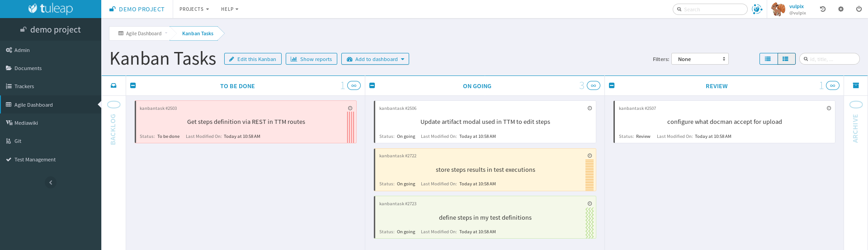Click the archive box icon

tap(856, 85)
